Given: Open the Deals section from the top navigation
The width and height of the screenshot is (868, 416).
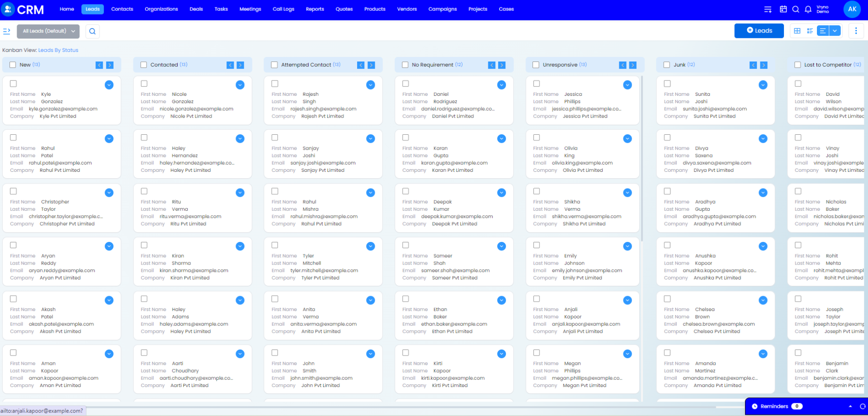Looking at the screenshot, I should [x=196, y=9].
